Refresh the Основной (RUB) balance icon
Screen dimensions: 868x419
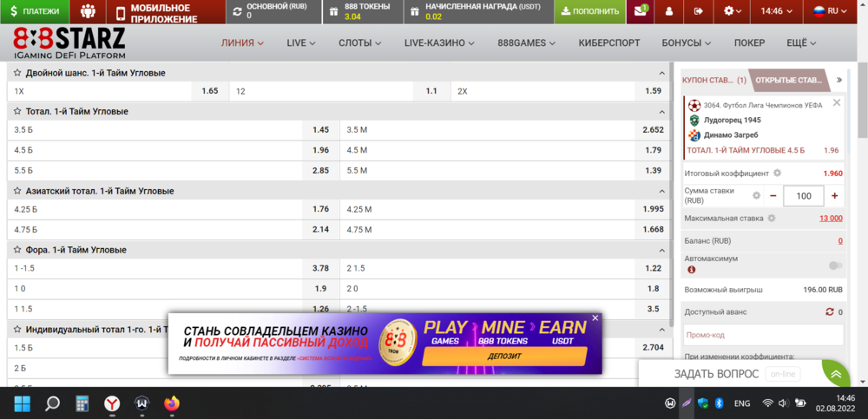click(x=238, y=11)
